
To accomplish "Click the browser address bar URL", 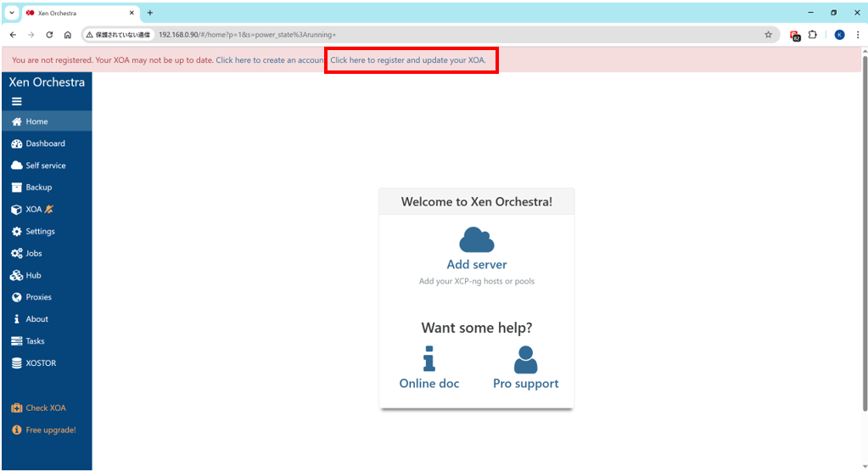I will point(339,35).
